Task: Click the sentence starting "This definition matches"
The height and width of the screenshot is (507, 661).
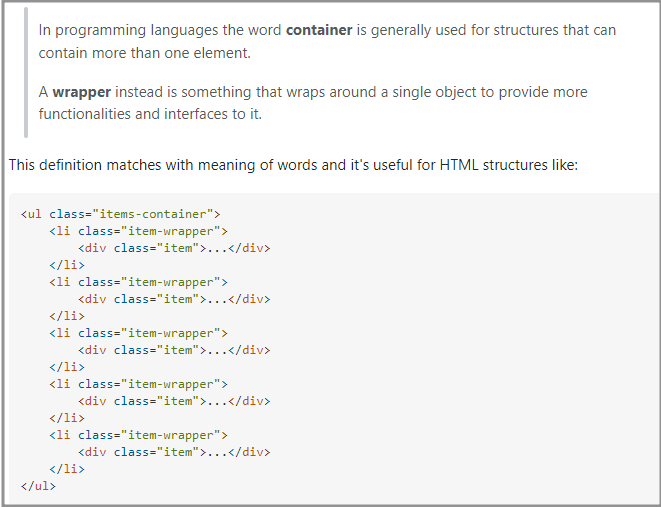Action: [293, 164]
